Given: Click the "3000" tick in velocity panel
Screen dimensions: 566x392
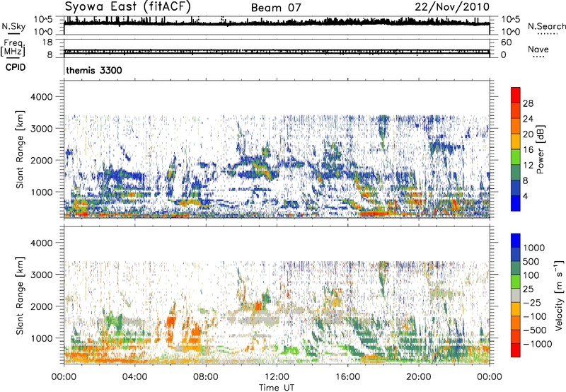Looking at the screenshot, I should point(41,275).
